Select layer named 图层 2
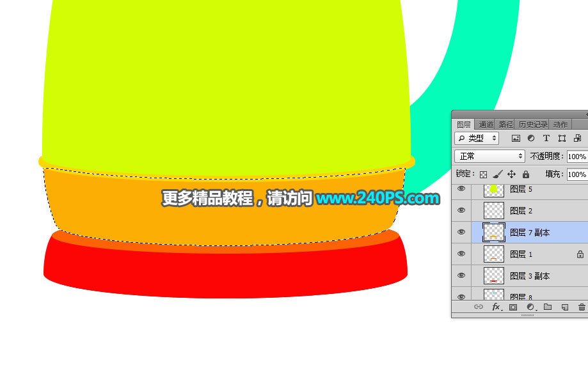 [521, 211]
